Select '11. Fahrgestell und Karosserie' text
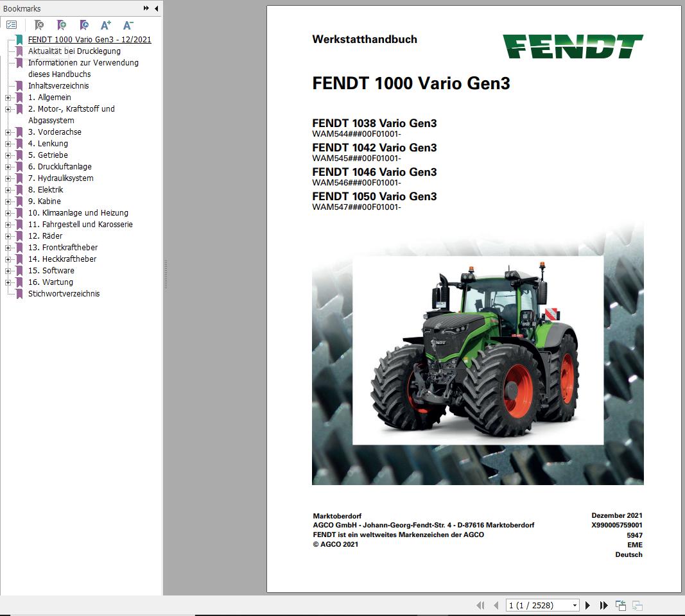685x616 pixels. (x=80, y=225)
